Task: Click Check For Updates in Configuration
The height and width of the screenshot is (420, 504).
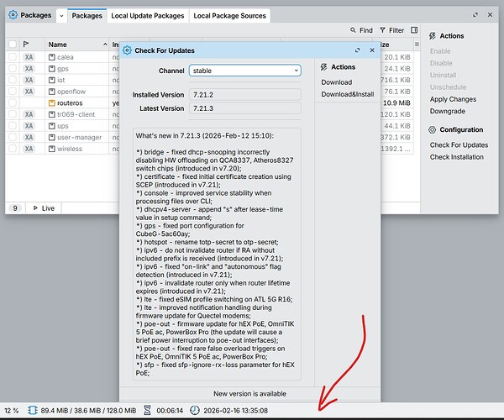Action: coord(459,145)
